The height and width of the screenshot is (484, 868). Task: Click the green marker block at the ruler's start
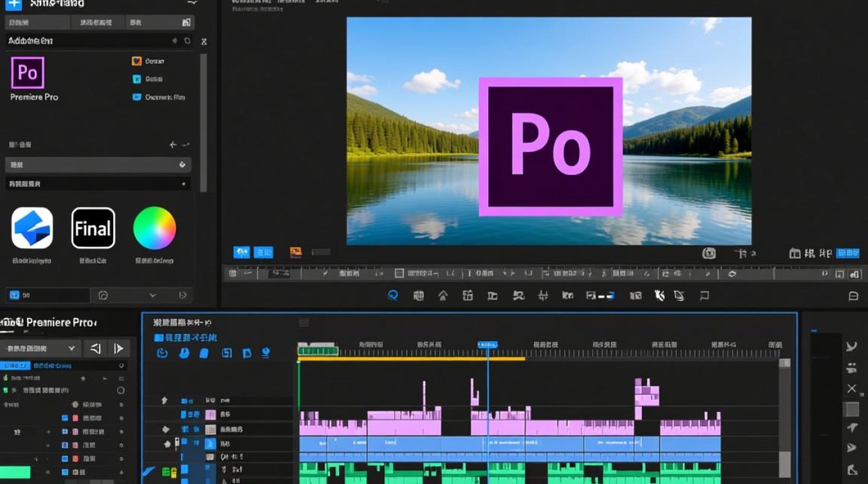pyautogui.click(x=318, y=350)
